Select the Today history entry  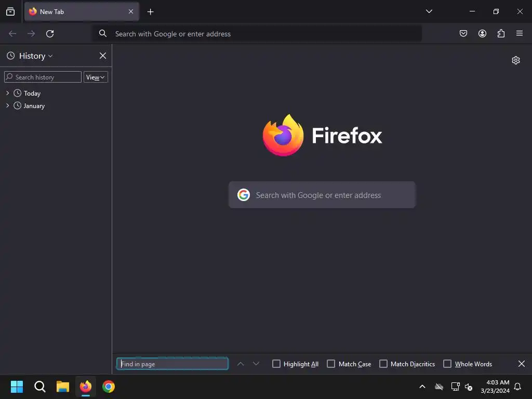(32, 93)
